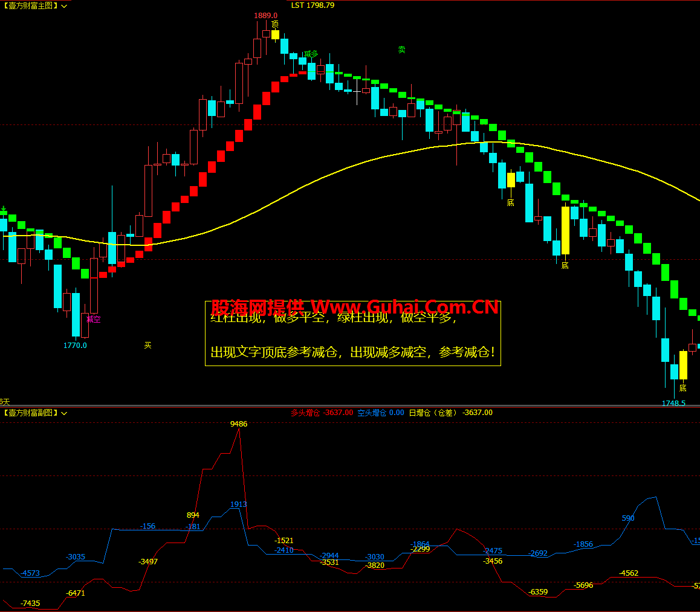Click the green 卖 sell signal

[401, 50]
